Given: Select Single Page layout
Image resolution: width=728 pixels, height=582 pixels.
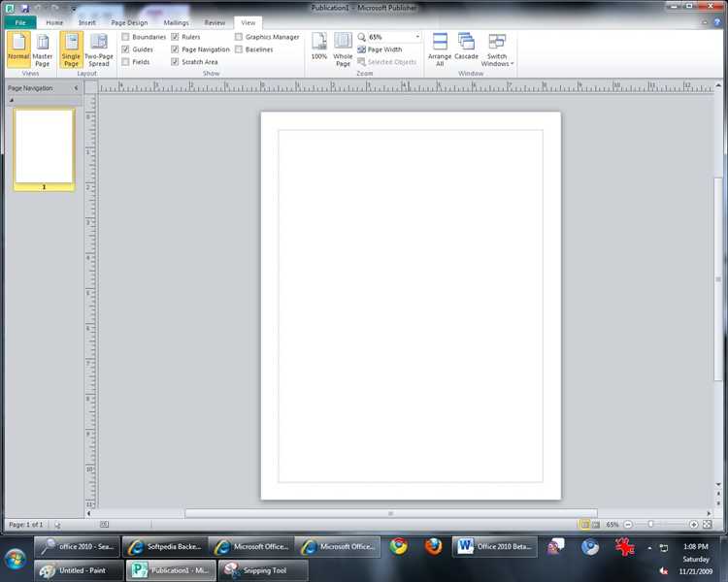Looking at the screenshot, I should pyautogui.click(x=71, y=49).
